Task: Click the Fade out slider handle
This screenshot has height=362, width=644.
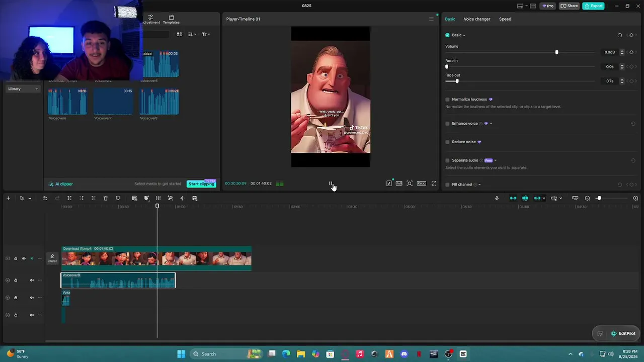Action: pos(457,81)
